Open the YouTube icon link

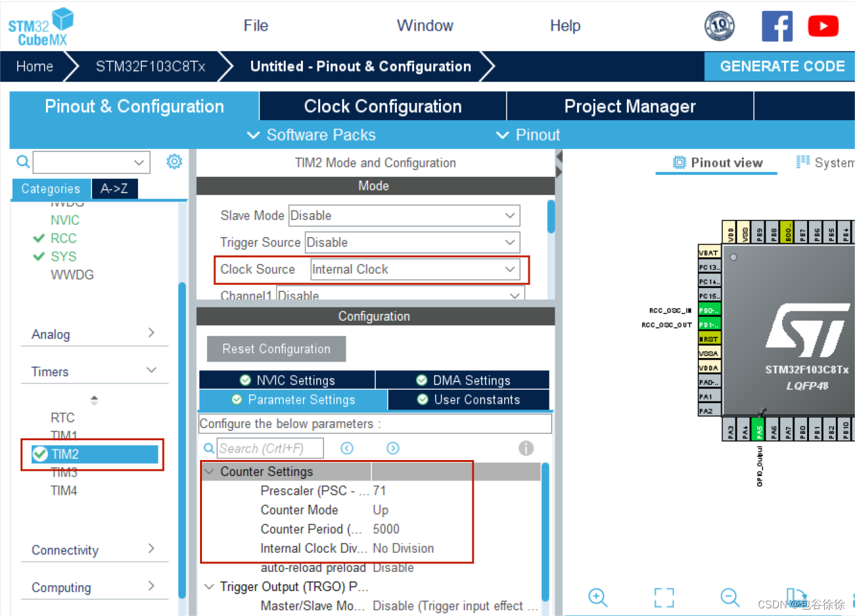click(823, 26)
